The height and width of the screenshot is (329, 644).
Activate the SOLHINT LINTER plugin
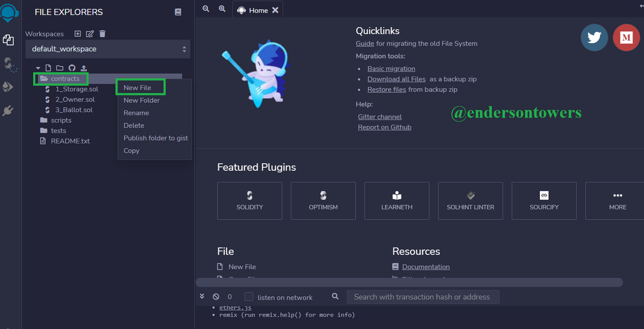[x=470, y=201]
